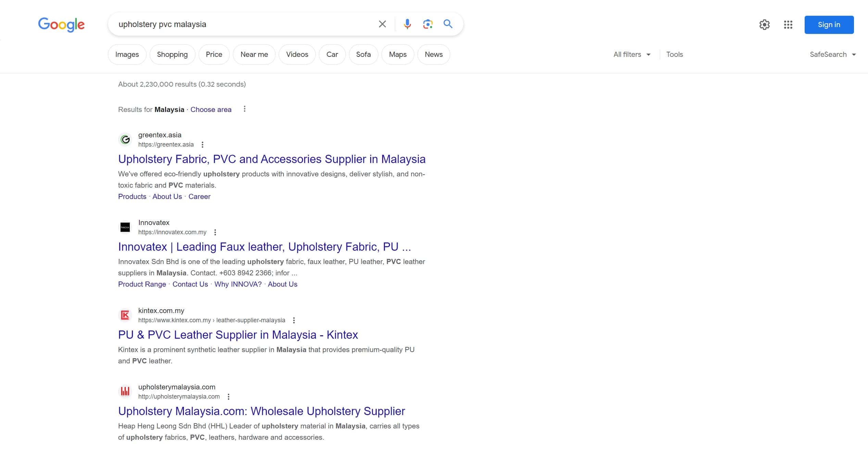The width and height of the screenshot is (868, 450).
Task: Open Innovatex Product Range sitelink
Action: click(142, 284)
